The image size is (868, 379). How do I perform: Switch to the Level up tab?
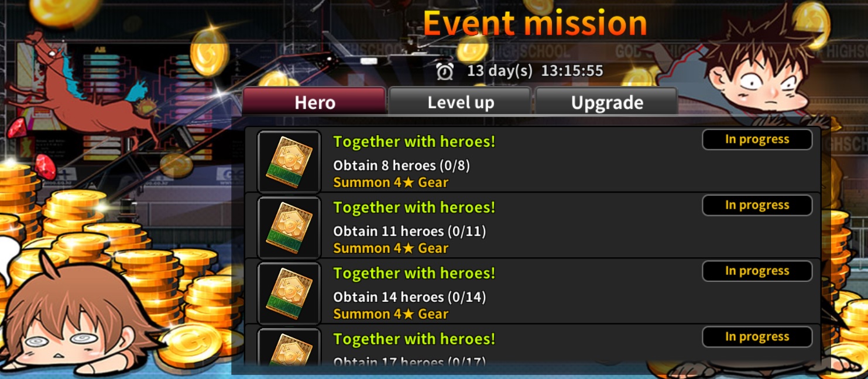[x=460, y=101]
